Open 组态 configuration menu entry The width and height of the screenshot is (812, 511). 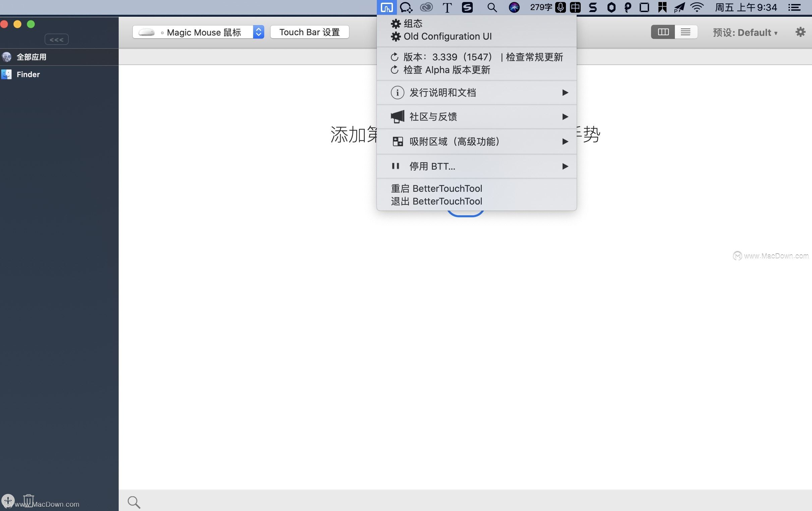point(476,23)
